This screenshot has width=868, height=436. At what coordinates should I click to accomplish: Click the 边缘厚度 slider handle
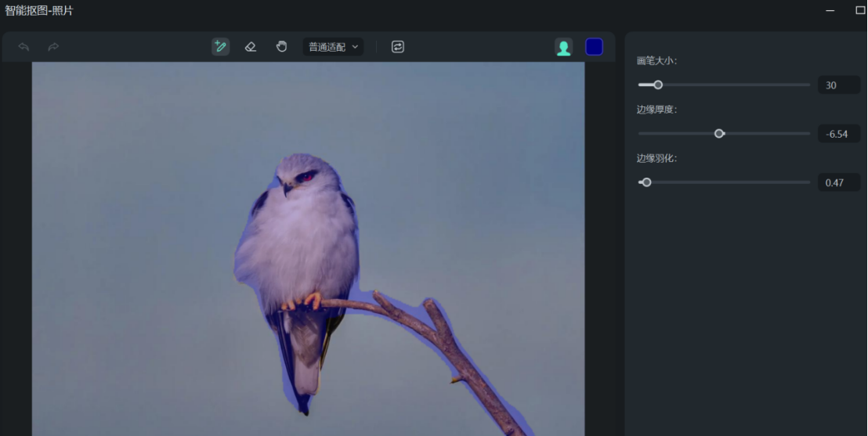(719, 134)
